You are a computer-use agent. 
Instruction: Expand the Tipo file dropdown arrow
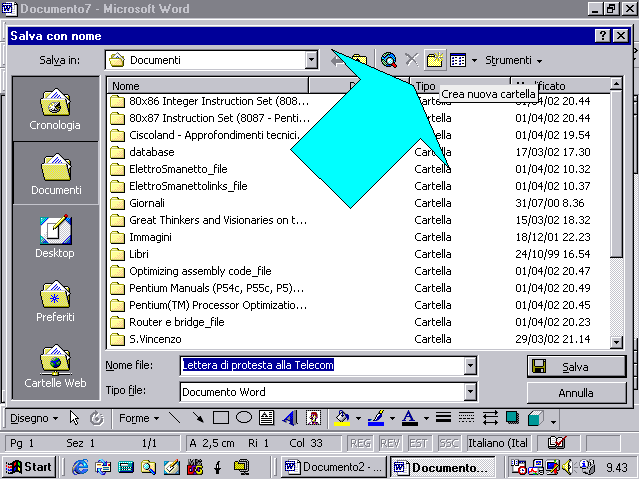(470, 392)
